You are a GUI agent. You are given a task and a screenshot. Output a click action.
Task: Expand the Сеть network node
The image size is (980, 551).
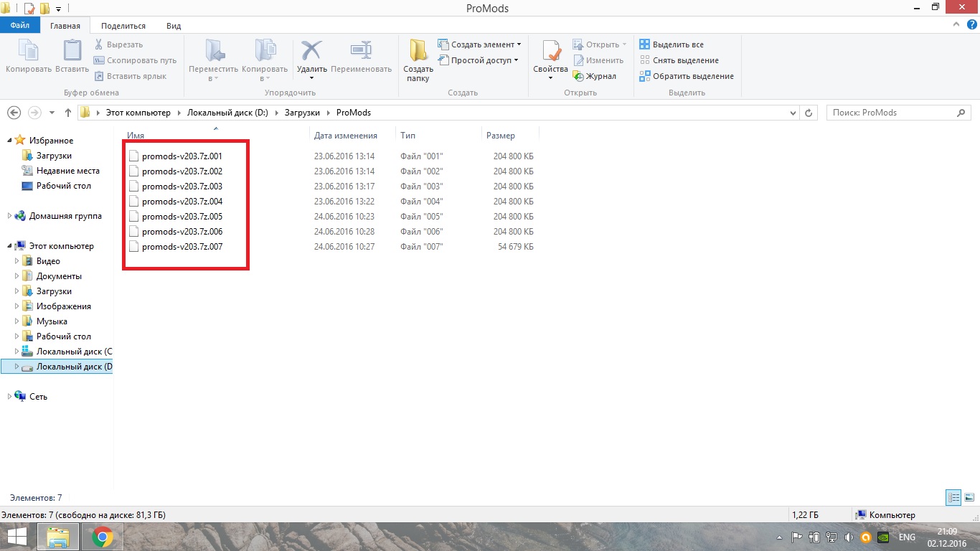[9, 397]
